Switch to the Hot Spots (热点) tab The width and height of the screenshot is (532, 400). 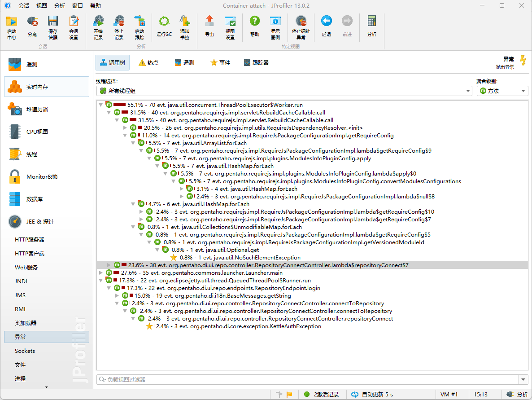point(148,63)
